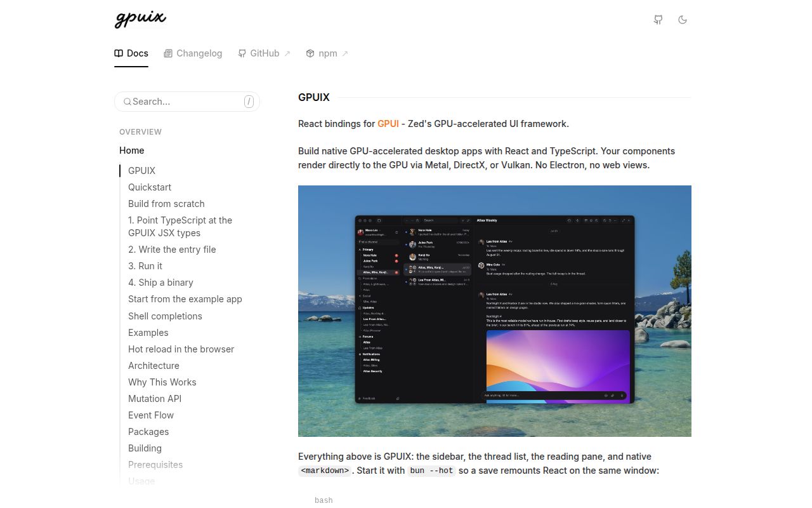Viewport: 812px width, 508px height.
Task: Open the Mutation API link
Action: (155, 399)
